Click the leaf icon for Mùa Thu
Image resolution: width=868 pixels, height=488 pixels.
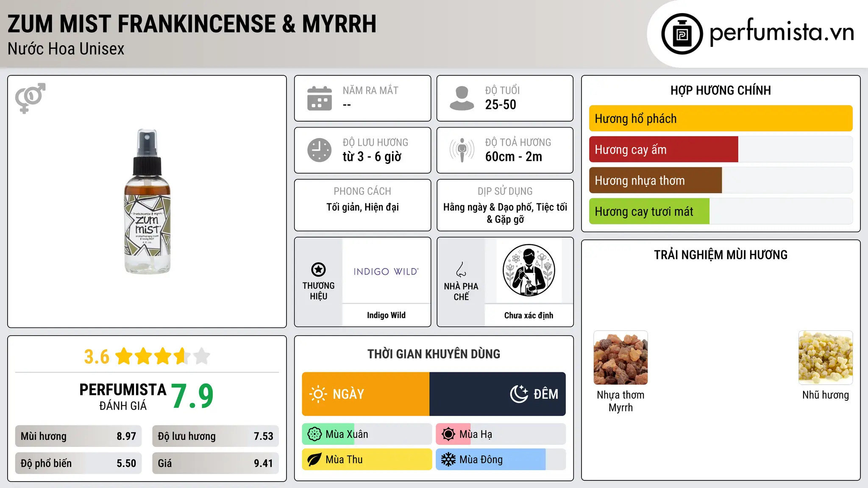point(314,460)
